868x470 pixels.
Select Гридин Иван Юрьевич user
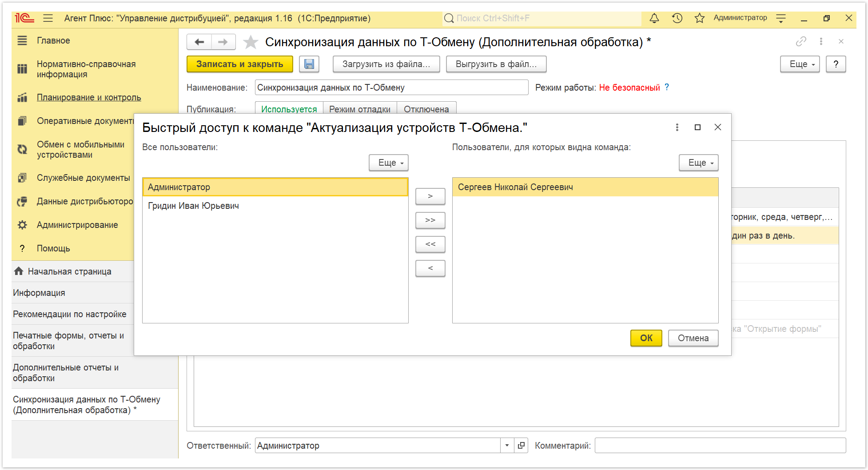[x=275, y=206]
